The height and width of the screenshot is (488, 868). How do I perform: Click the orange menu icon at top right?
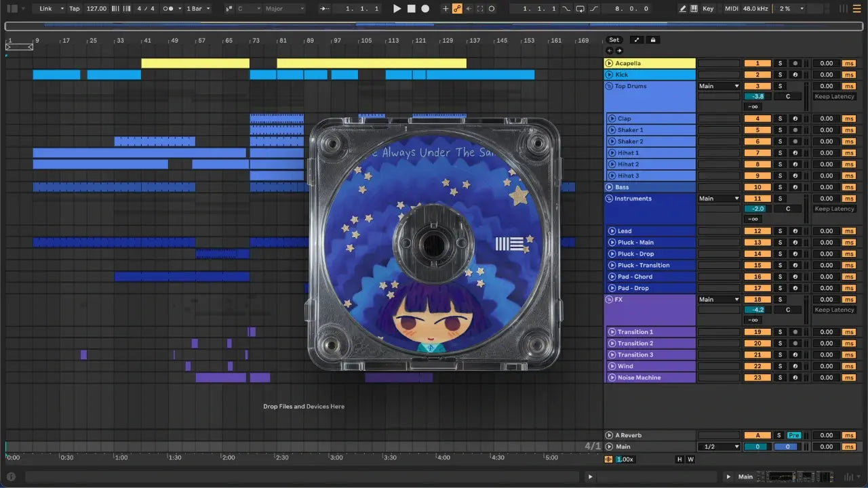[857, 9]
